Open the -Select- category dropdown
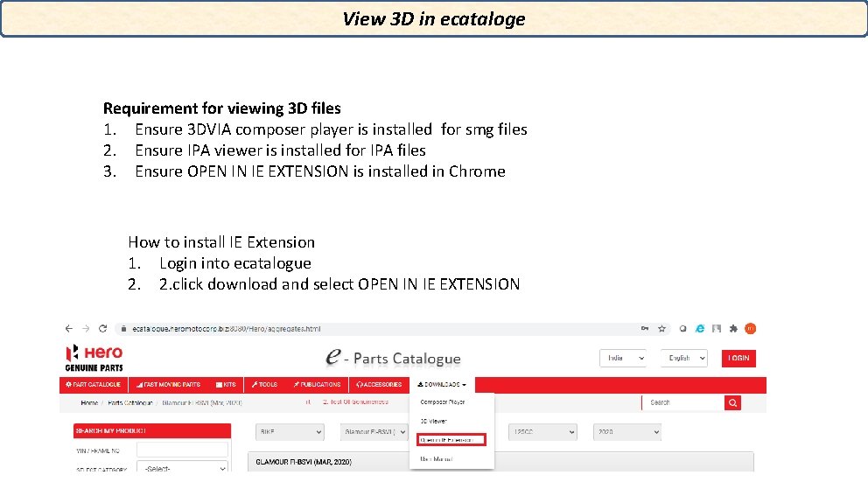Viewport: 868px width, 496px height. coord(183,467)
